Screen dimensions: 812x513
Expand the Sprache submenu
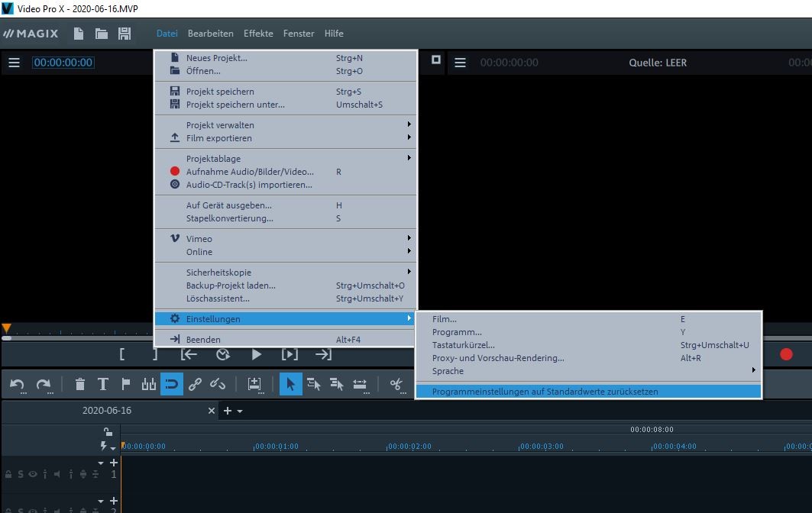pyautogui.click(x=589, y=371)
